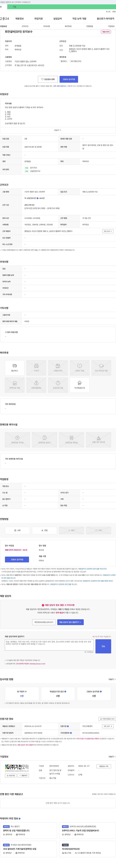Open the 인터넷피해구제센터 link

coord(31,664)
